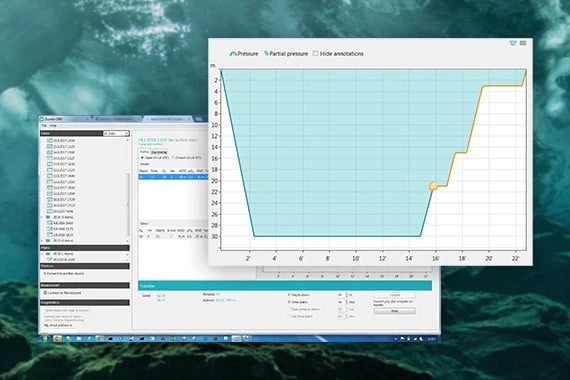Select the first dive log icon in list
The image size is (570, 380).
[50, 140]
